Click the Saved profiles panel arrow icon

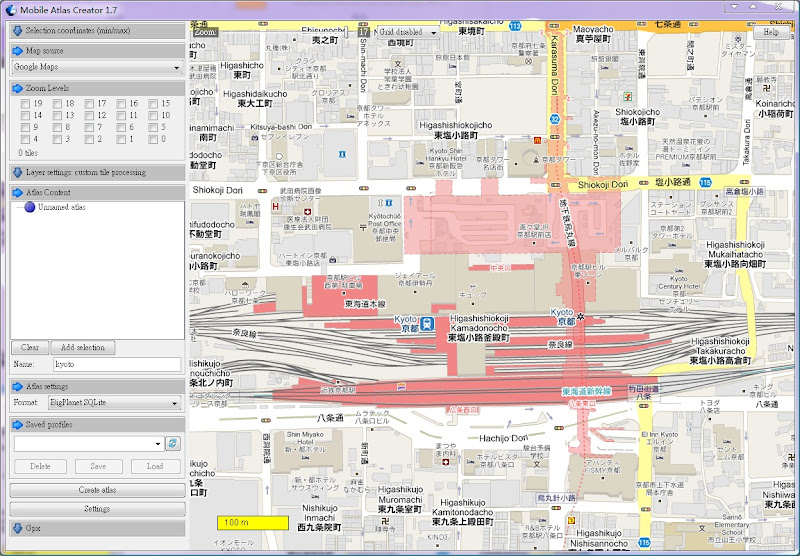tap(18, 424)
